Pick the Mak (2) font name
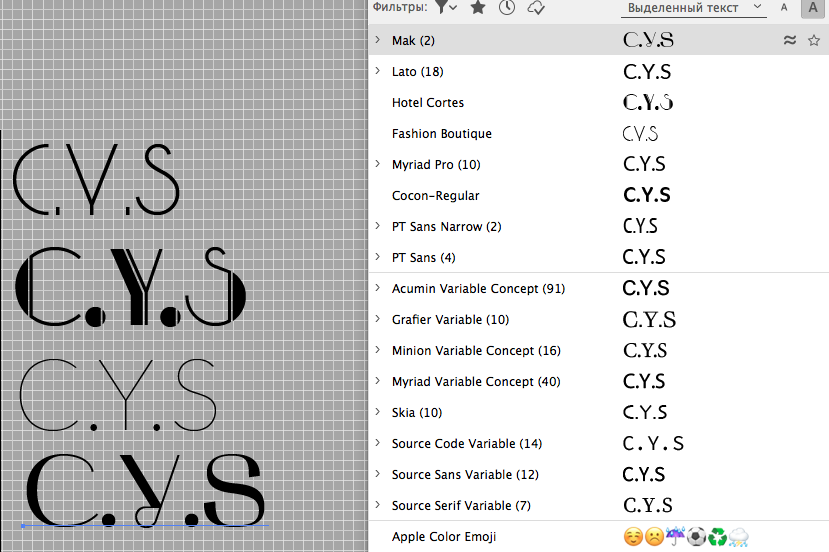Viewport: 829px width, 552px height. pos(413,41)
